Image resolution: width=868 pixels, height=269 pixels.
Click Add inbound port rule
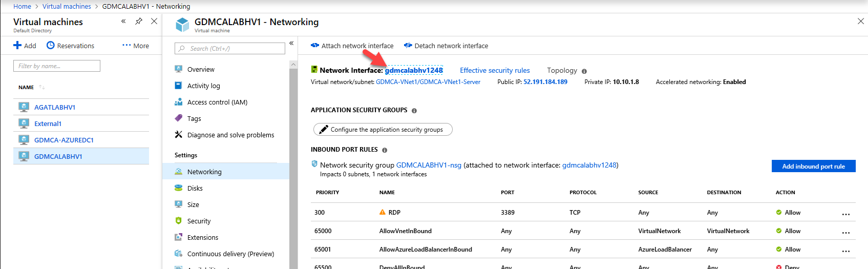click(813, 166)
